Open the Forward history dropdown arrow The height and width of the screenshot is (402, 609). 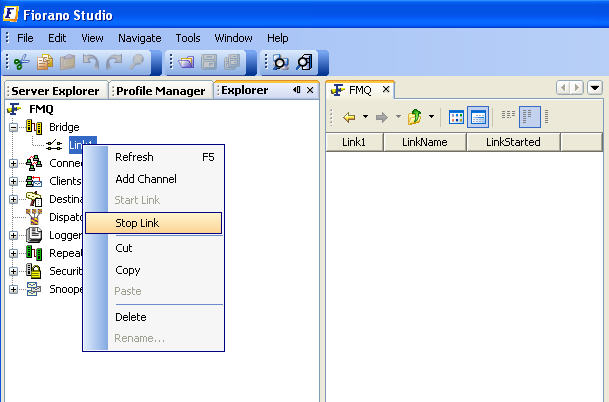tap(398, 117)
